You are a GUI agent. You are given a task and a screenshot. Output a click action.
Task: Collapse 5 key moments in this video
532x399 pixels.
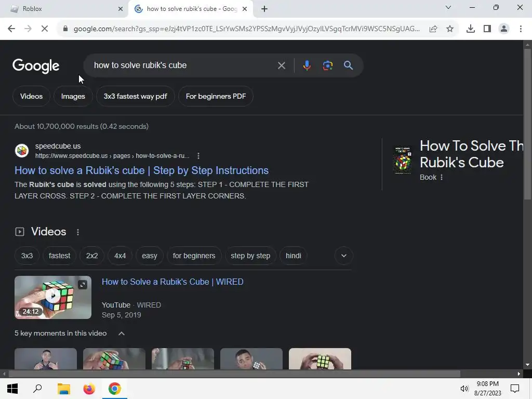pos(122,334)
